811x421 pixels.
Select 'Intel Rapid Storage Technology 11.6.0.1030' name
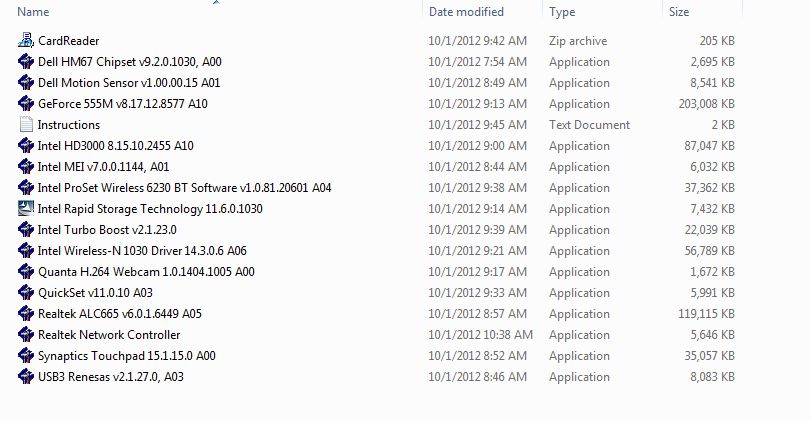click(150, 209)
